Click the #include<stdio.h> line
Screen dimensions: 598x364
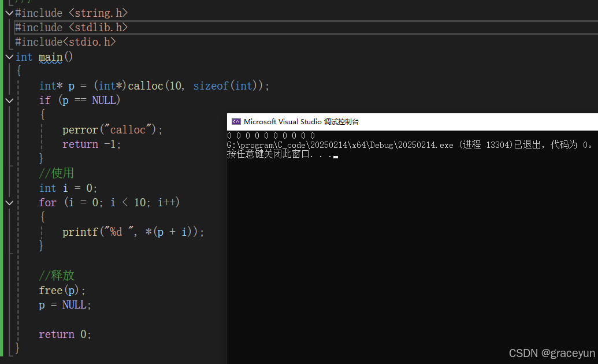65,42
